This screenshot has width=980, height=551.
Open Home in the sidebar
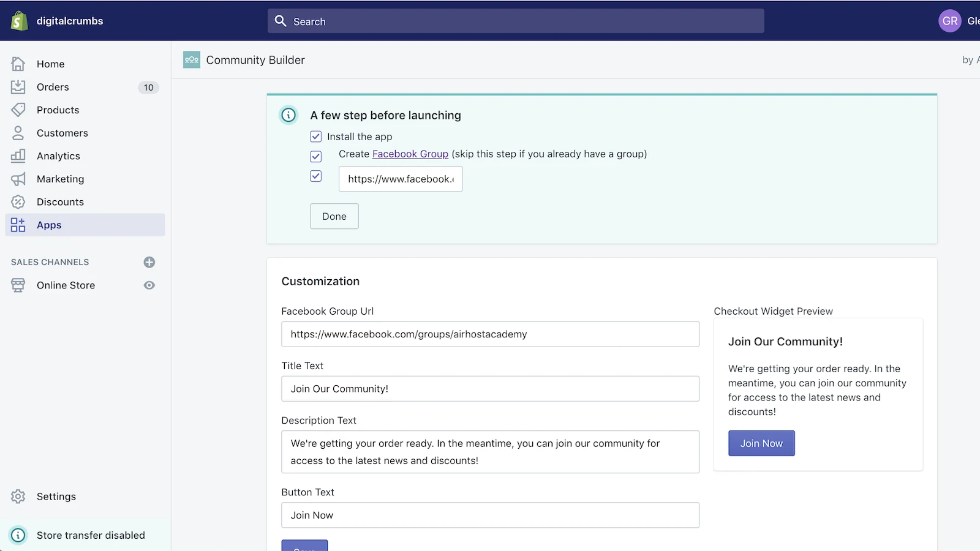(x=85, y=64)
